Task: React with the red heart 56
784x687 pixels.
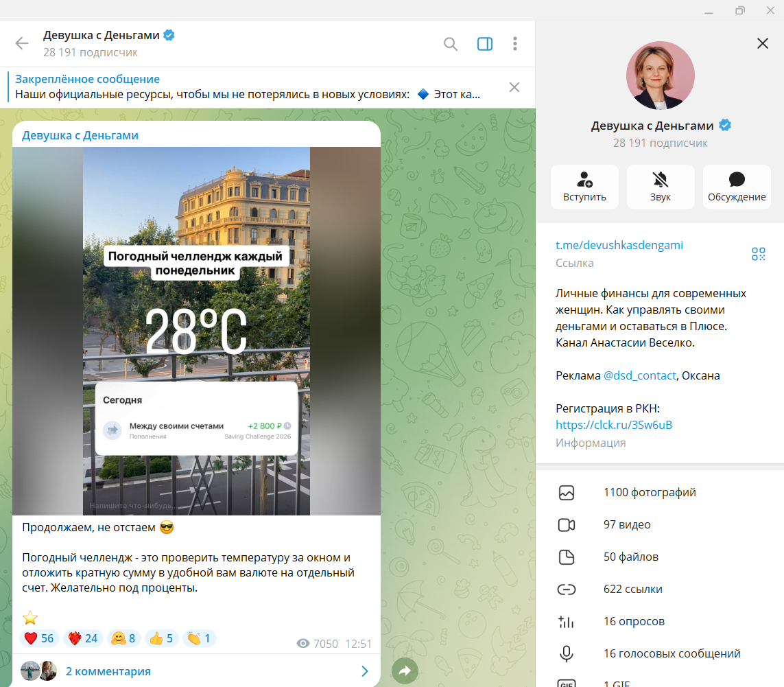Action: [39, 638]
